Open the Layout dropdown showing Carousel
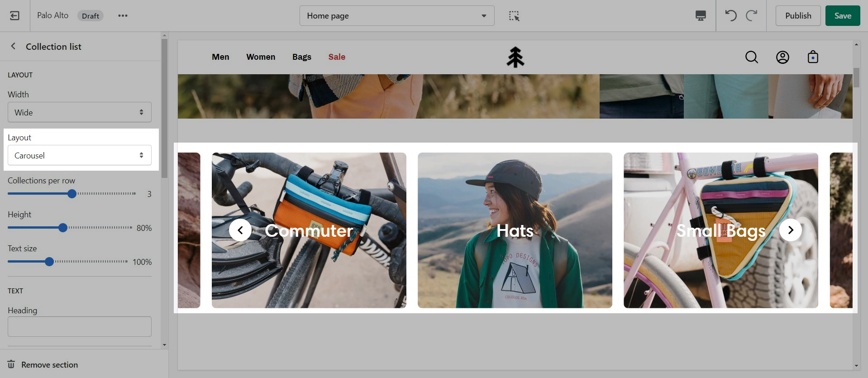Image resolution: width=868 pixels, height=378 pixels. pos(79,155)
